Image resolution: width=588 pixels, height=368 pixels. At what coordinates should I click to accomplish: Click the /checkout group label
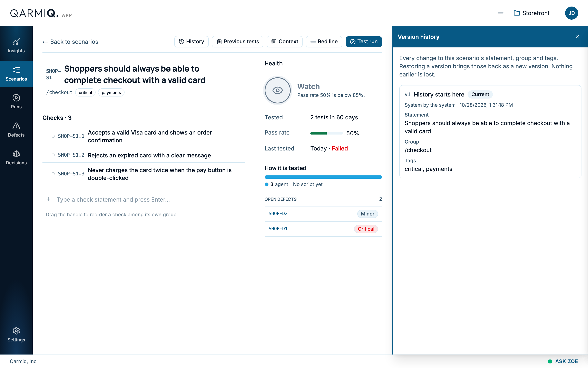59,92
